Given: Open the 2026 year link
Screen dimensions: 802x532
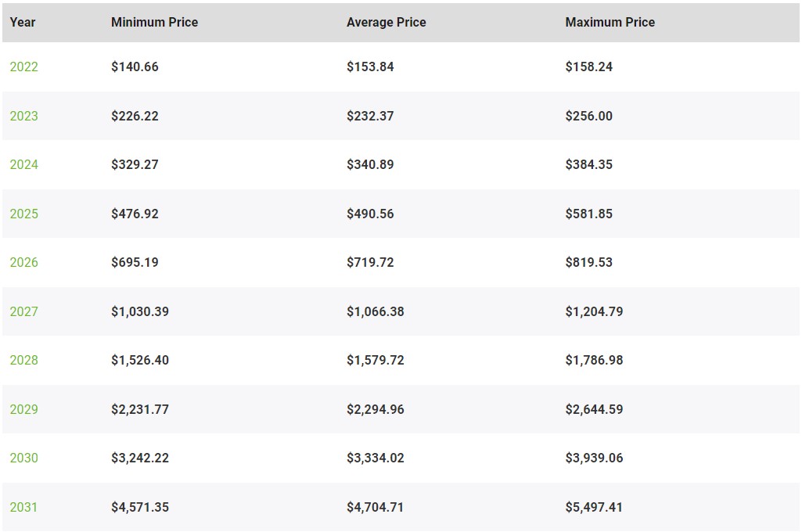Looking at the screenshot, I should [x=24, y=262].
